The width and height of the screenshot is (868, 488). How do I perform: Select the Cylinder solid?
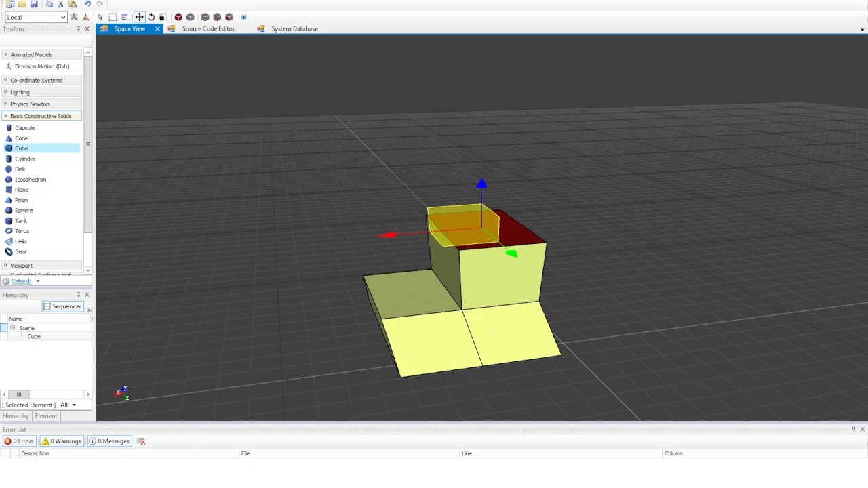(x=24, y=159)
